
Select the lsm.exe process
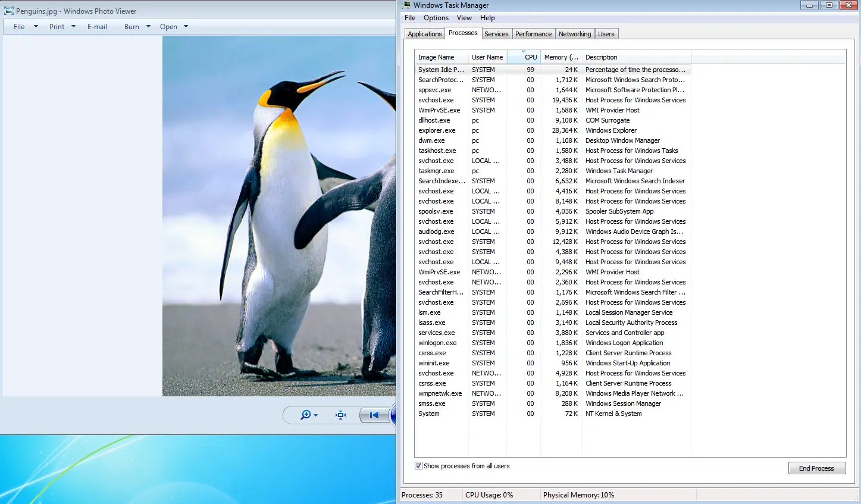[553, 312]
